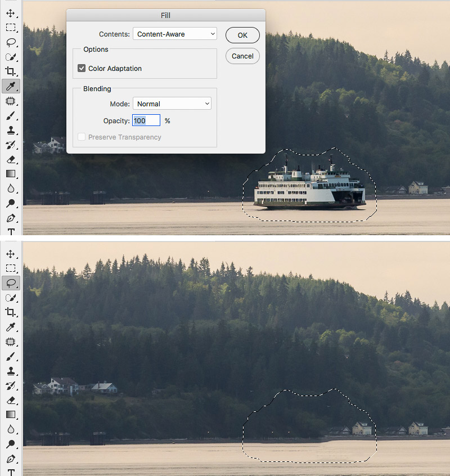Select Quick Selection tool in upper toolbar
The width and height of the screenshot is (450, 476).
11,57
